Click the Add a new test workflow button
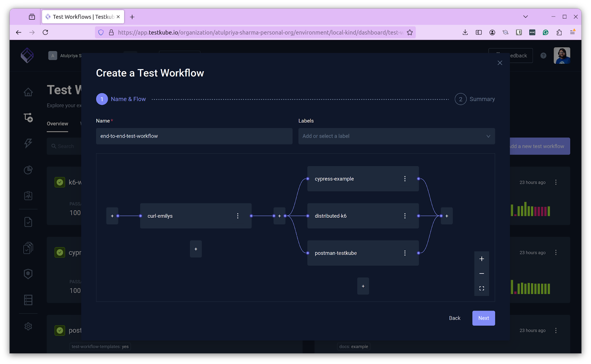The image size is (591, 364). point(540,146)
